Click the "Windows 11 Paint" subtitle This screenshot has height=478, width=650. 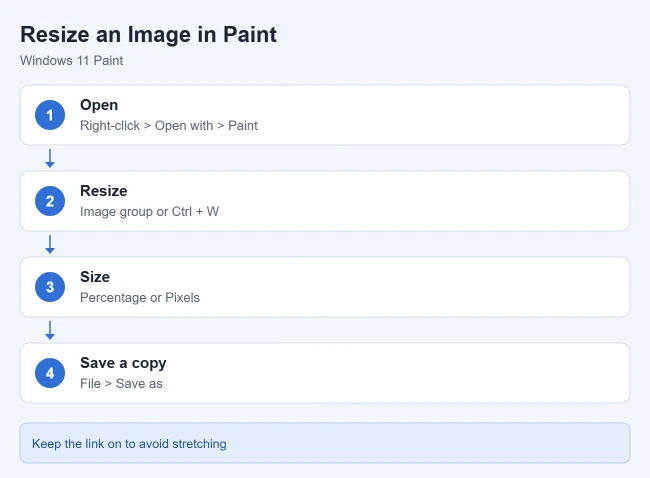(x=72, y=61)
